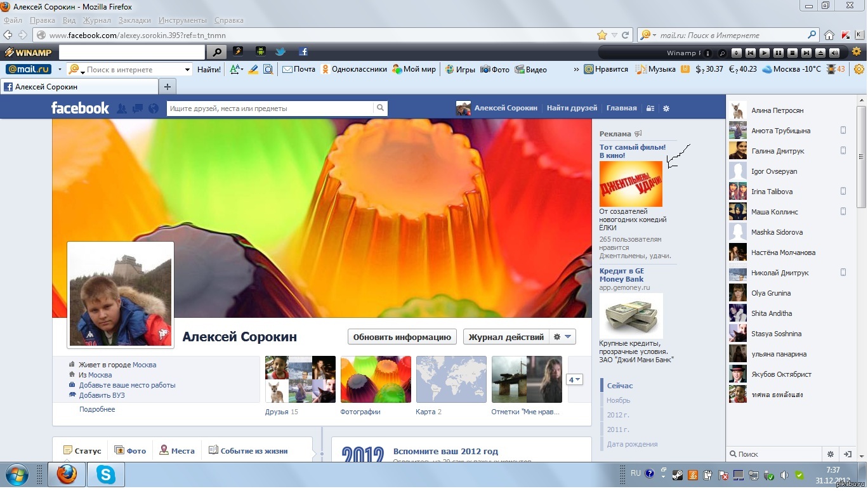Click the Найти друзей link in header

[572, 108]
